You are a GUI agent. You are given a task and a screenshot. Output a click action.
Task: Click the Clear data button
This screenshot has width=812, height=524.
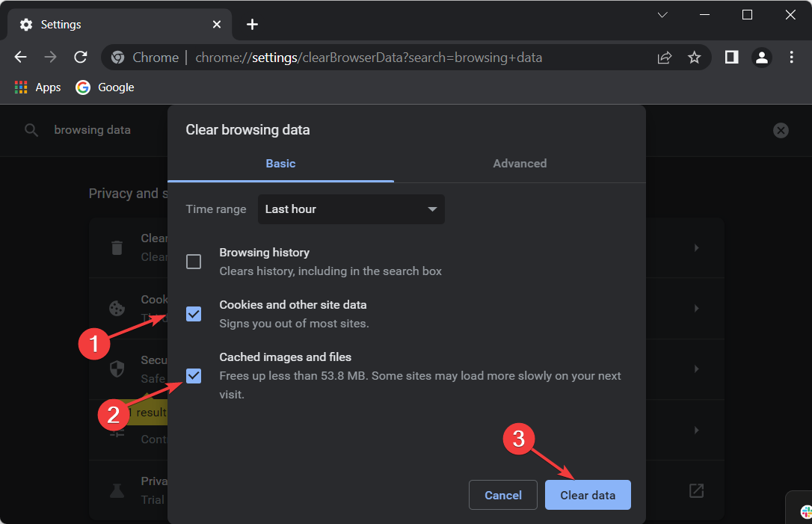[x=588, y=495]
